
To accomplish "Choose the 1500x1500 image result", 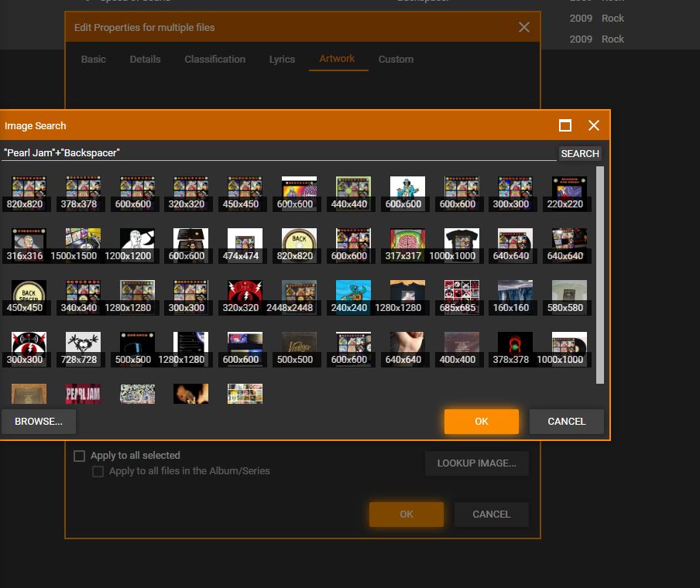I will [x=83, y=244].
